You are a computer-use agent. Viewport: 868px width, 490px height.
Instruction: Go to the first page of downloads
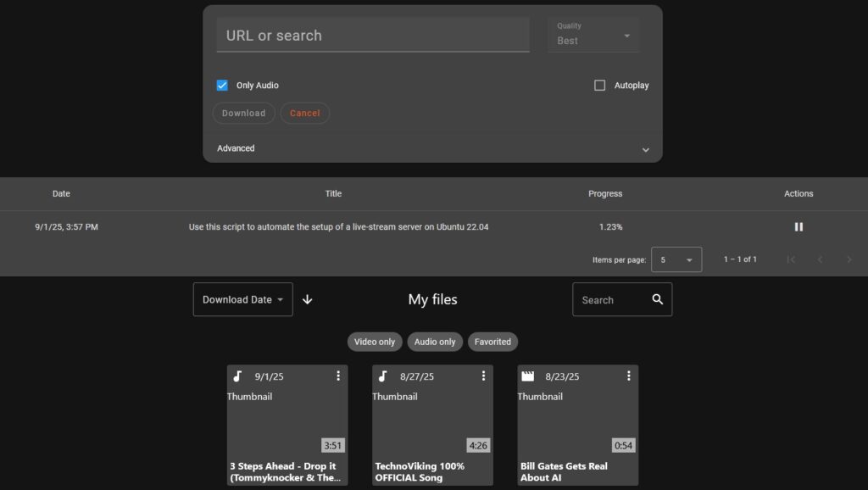[791, 259]
